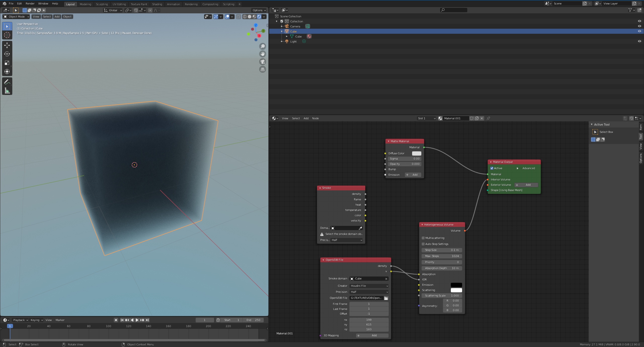Select the Rotate tool
Image resolution: width=644 pixels, height=347 pixels.
point(7,54)
